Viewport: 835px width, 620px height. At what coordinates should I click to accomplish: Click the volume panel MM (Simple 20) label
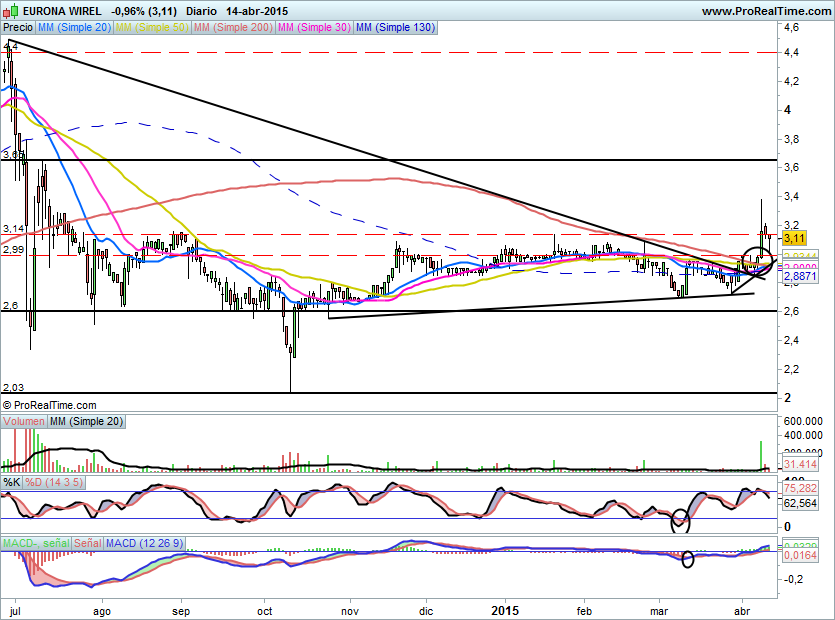pos(86,422)
